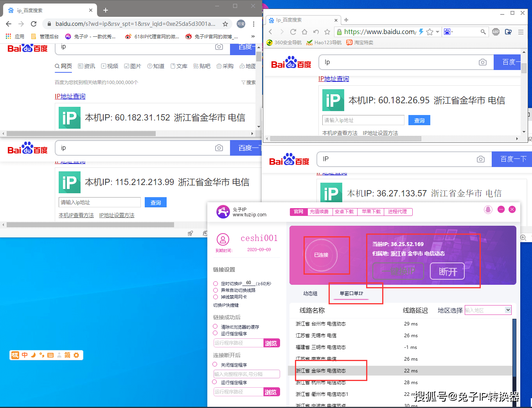The height and width of the screenshot is (408, 532).
Task: Expand Chrome bookmarks overflow chevron
Action: coord(253,36)
